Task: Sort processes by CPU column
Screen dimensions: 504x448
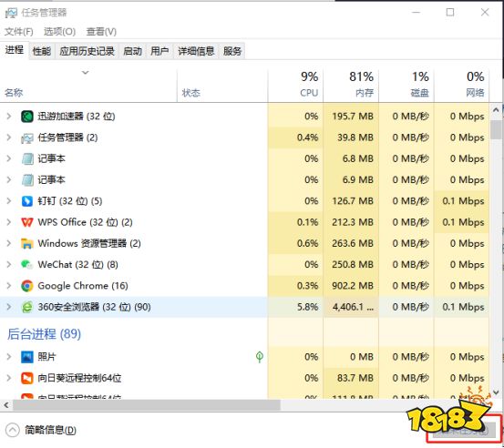Action: [295, 85]
